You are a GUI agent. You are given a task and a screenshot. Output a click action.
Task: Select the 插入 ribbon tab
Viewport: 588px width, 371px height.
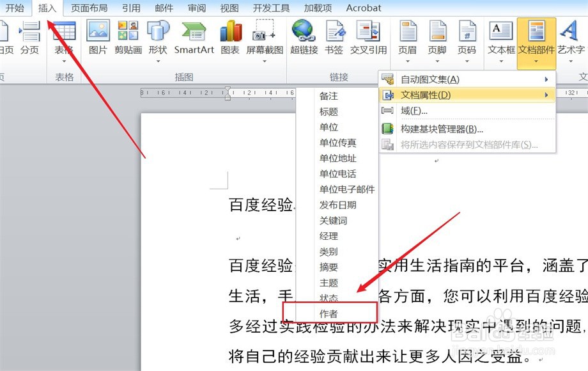pyautogui.click(x=47, y=8)
